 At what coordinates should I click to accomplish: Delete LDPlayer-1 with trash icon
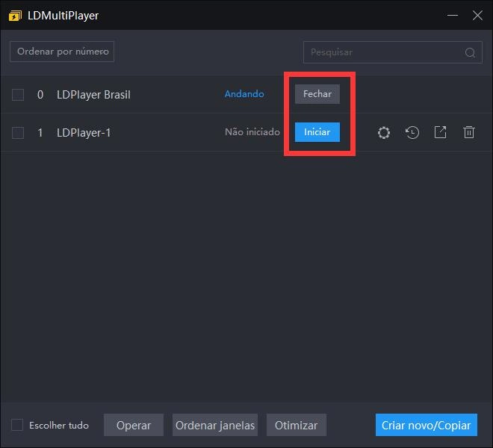[x=468, y=132]
